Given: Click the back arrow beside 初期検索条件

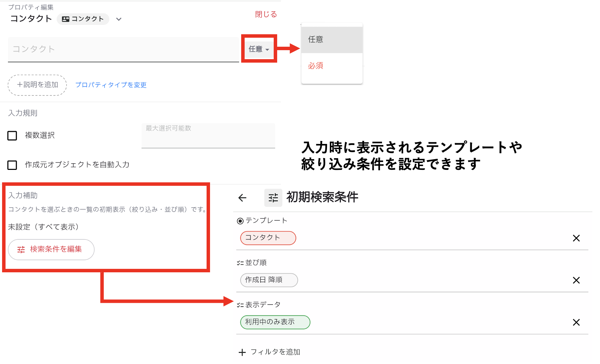Looking at the screenshot, I should point(242,198).
